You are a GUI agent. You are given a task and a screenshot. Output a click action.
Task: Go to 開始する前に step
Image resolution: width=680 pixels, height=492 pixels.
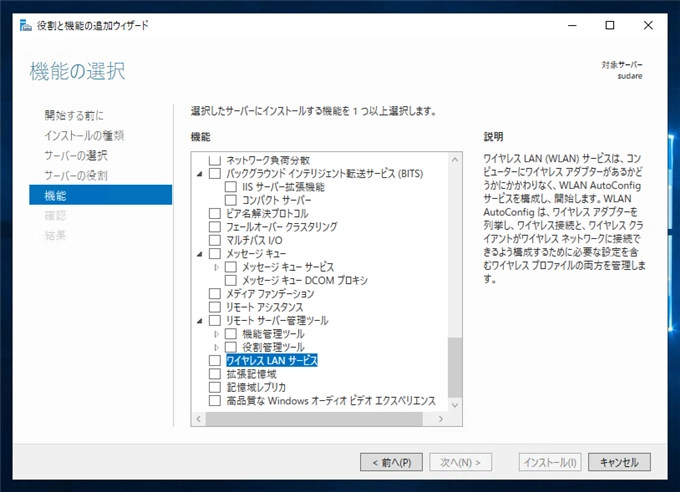(74, 115)
